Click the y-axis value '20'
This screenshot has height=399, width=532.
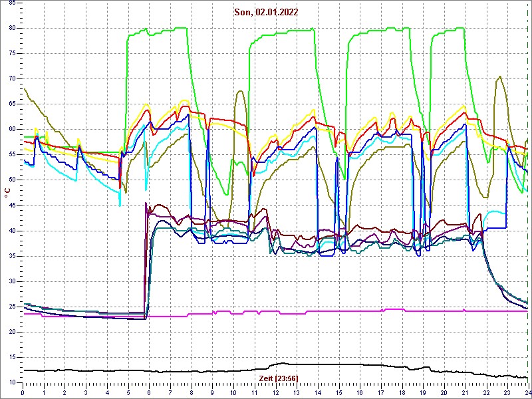(12, 332)
